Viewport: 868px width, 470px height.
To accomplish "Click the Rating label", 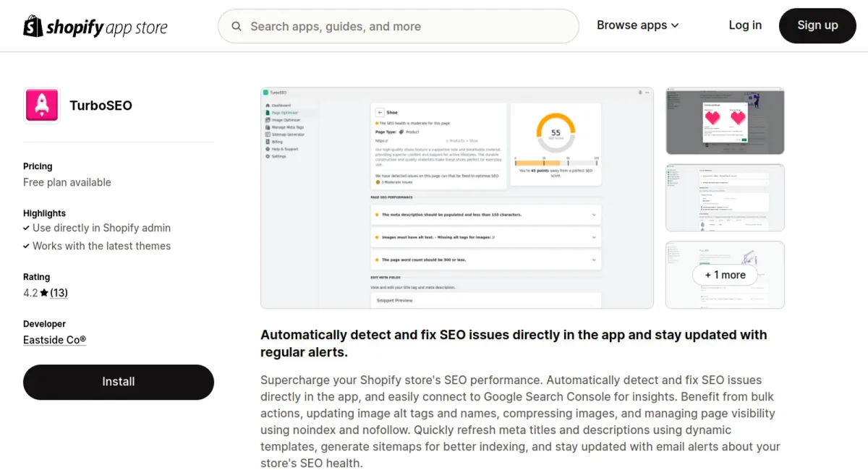I will (x=36, y=277).
